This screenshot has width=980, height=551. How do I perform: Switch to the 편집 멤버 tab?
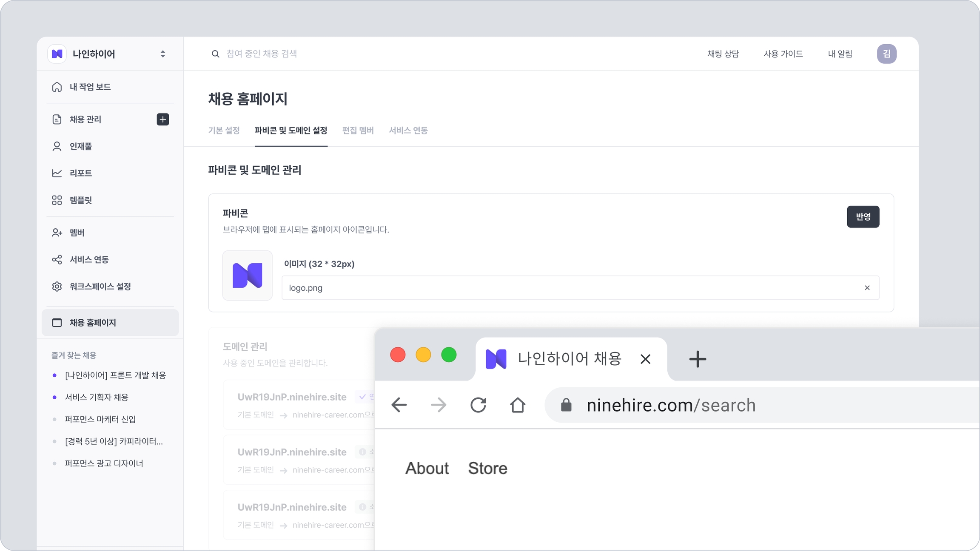point(358,131)
